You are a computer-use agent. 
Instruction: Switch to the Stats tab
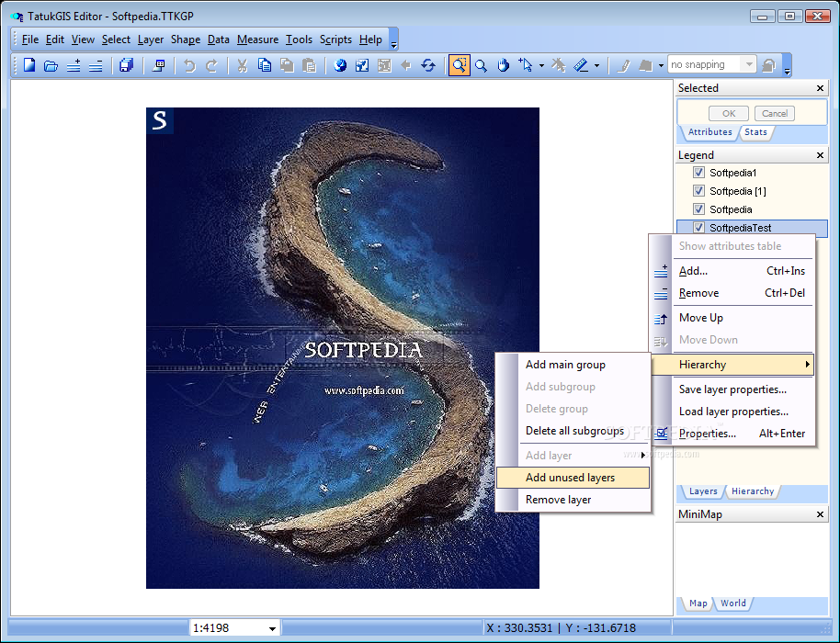point(755,132)
